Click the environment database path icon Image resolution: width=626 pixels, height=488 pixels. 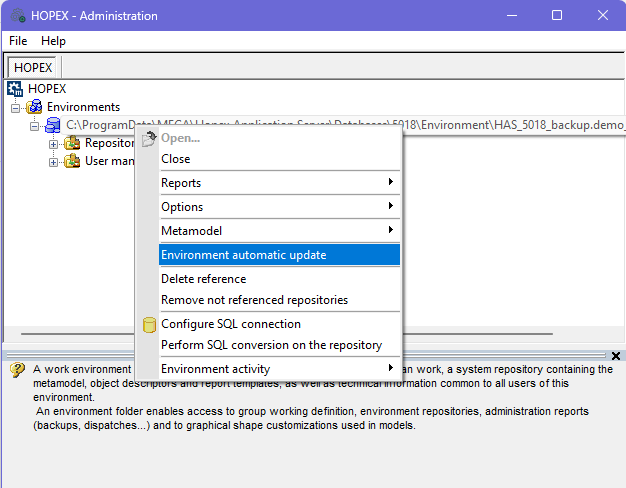(54, 125)
